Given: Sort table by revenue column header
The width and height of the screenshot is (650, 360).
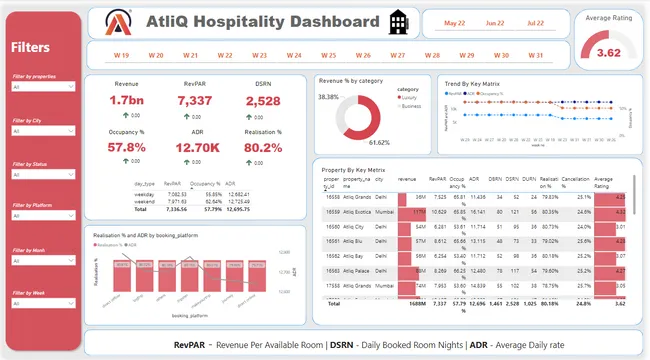Looking at the screenshot, I should click(x=407, y=179).
